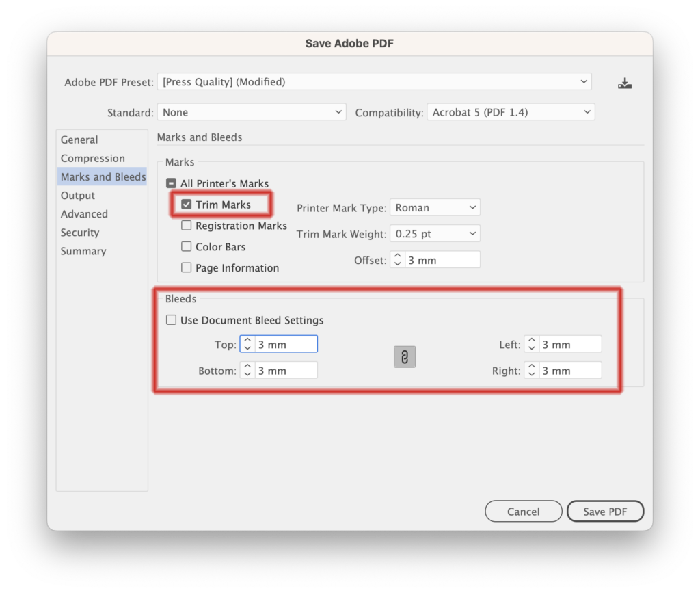Click the Bottom bleed value field

(286, 370)
